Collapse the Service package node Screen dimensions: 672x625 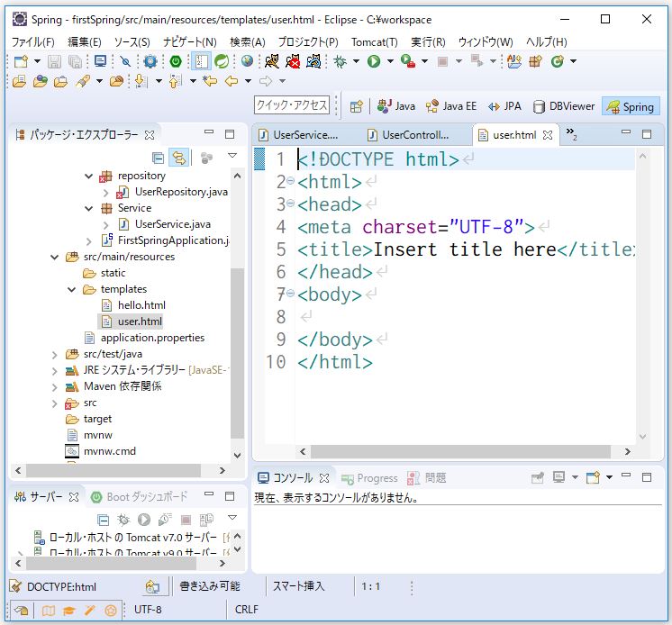coord(88,209)
